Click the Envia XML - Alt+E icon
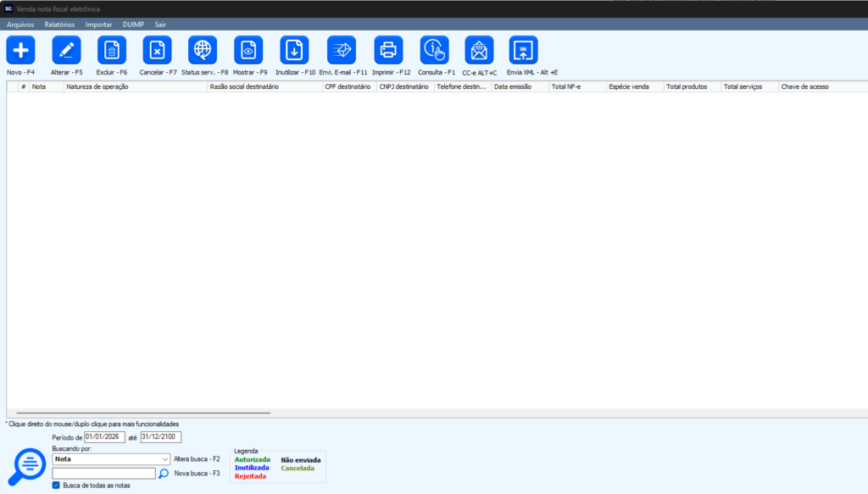 point(523,50)
